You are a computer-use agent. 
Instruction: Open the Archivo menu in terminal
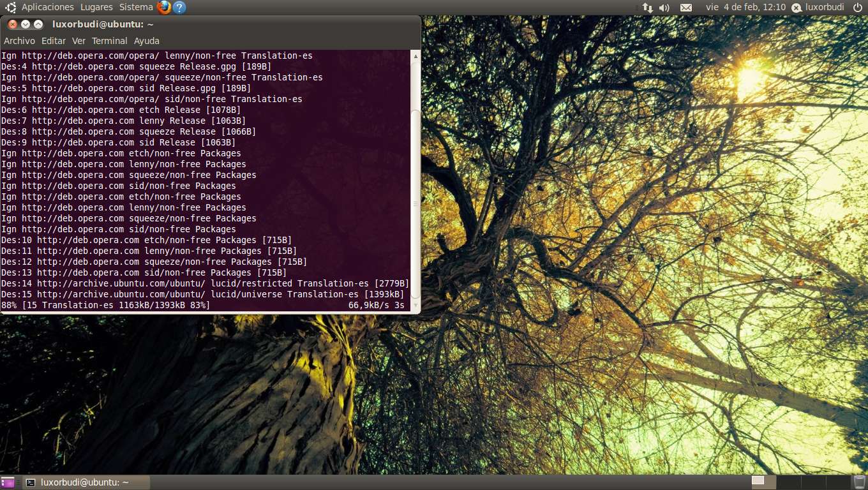point(20,41)
